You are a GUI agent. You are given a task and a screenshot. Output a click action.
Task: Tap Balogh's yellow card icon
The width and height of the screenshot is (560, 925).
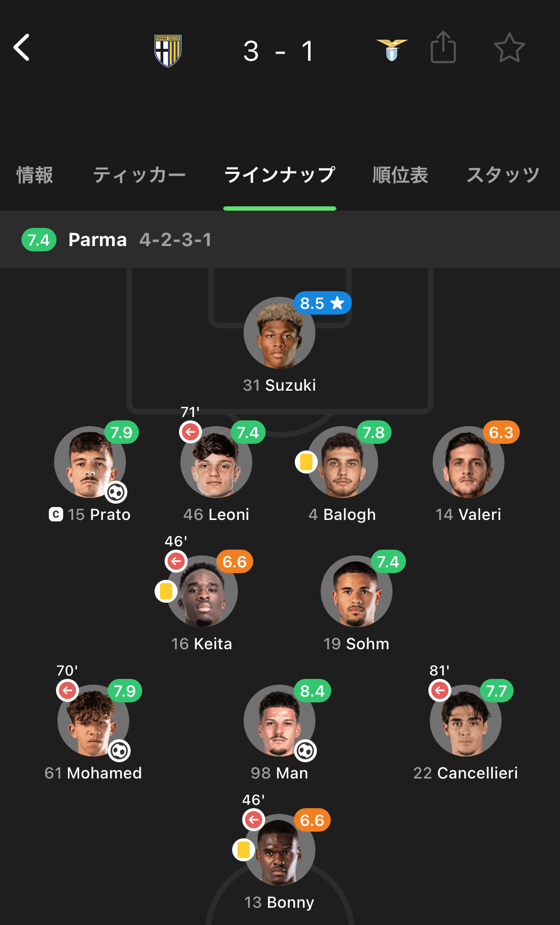click(306, 462)
